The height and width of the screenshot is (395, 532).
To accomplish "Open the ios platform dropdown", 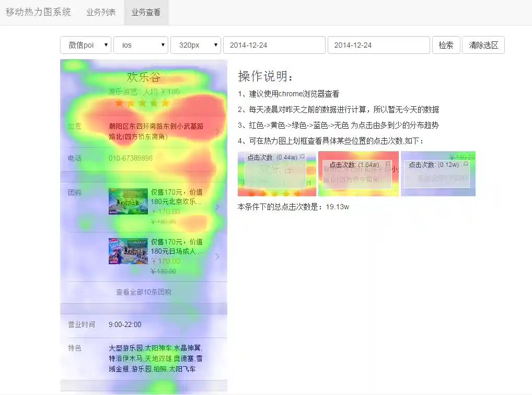I will 141,45.
